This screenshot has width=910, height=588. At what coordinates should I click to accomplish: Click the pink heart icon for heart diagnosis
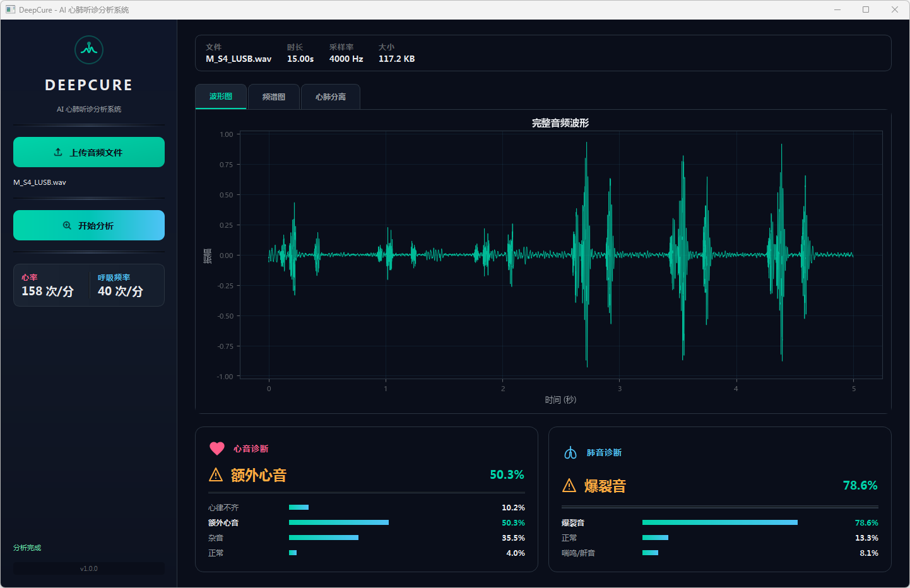(x=216, y=449)
